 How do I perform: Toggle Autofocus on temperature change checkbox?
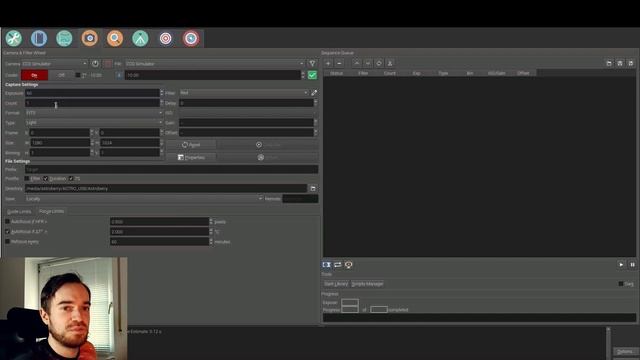point(7,231)
